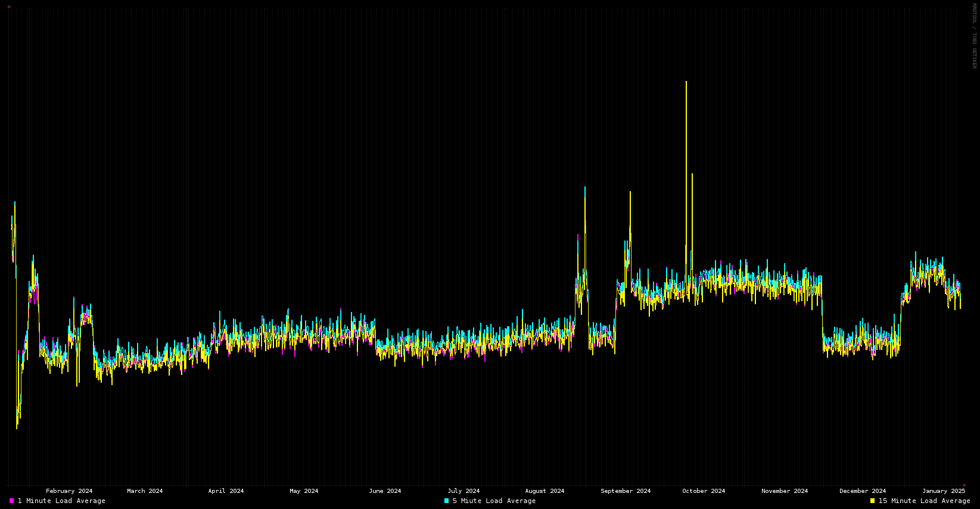980x509 pixels.
Task: Select the "1 Minute Load Average" legend label
Action: pyautogui.click(x=61, y=501)
